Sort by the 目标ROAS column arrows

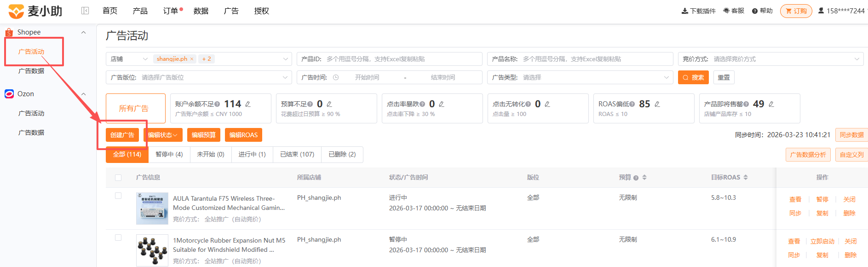[x=746, y=177]
